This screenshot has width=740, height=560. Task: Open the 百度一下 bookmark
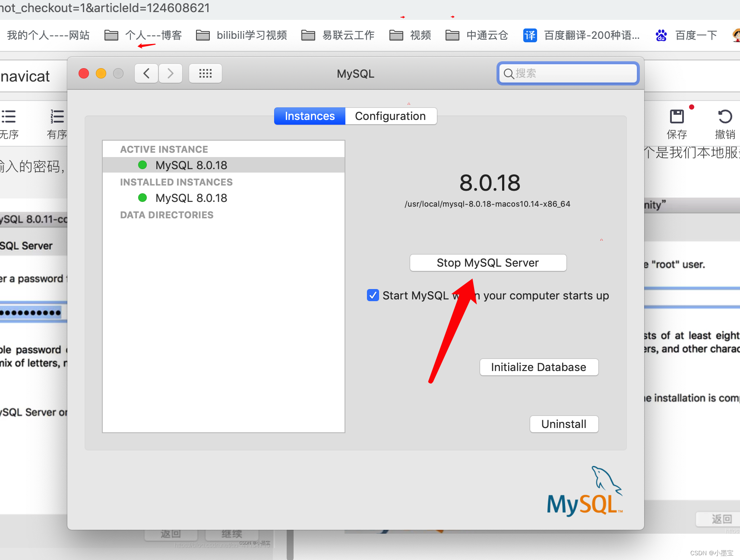686,35
